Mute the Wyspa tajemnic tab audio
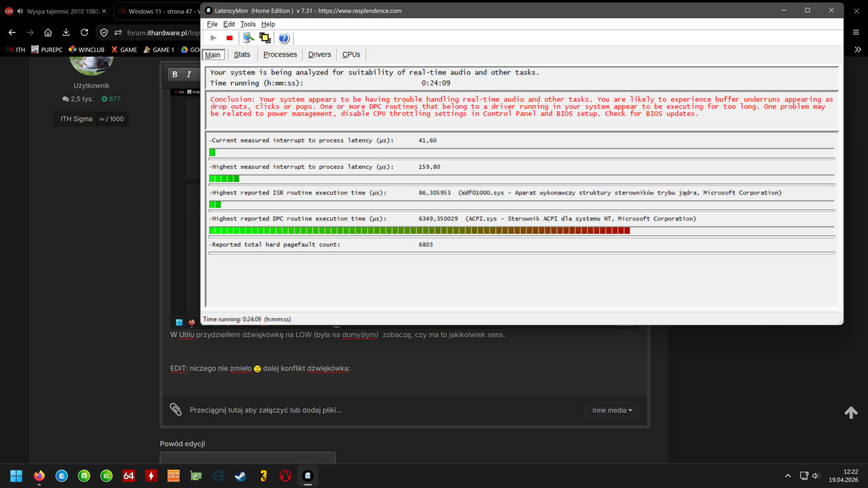868x488 pixels. pyautogui.click(x=20, y=12)
